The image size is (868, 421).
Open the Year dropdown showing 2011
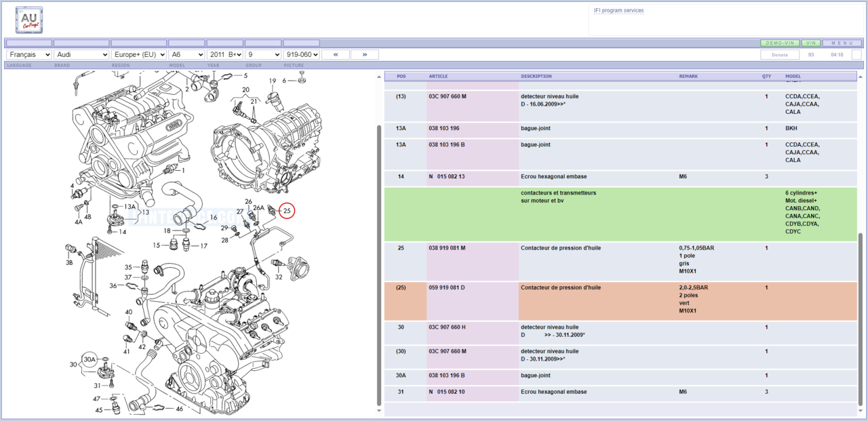225,54
